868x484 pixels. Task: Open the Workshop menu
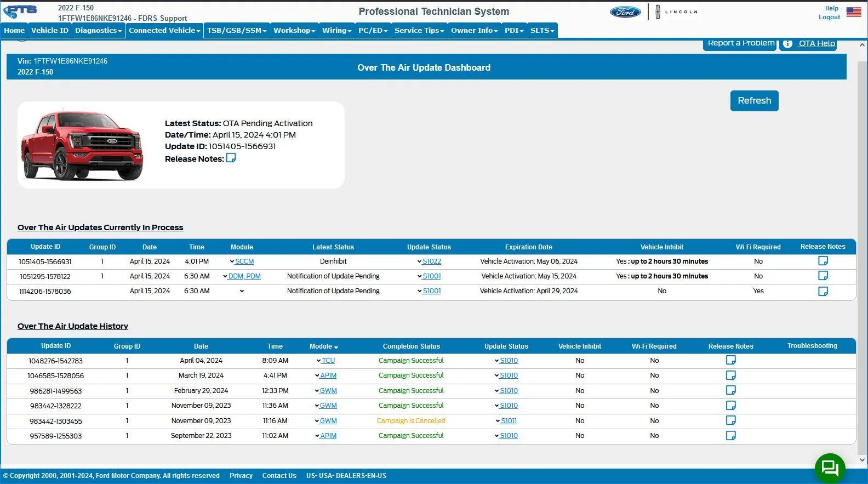pyautogui.click(x=294, y=31)
